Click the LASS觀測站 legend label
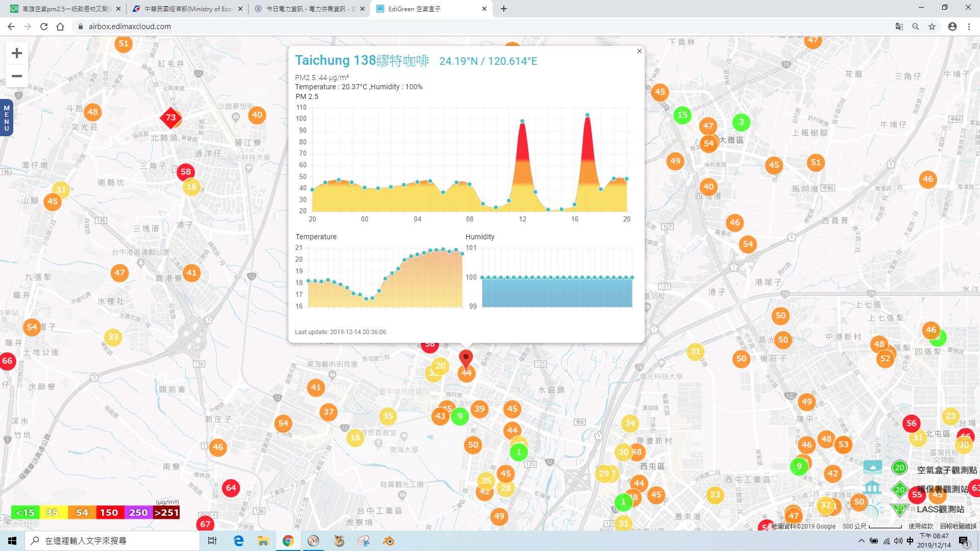 pyautogui.click(x=940, y=509)
